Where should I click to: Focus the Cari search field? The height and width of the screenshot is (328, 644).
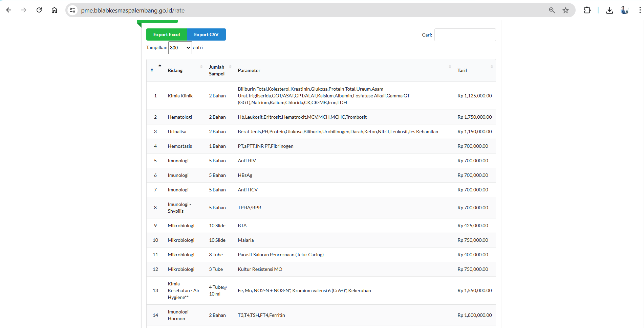pos(465,35)
